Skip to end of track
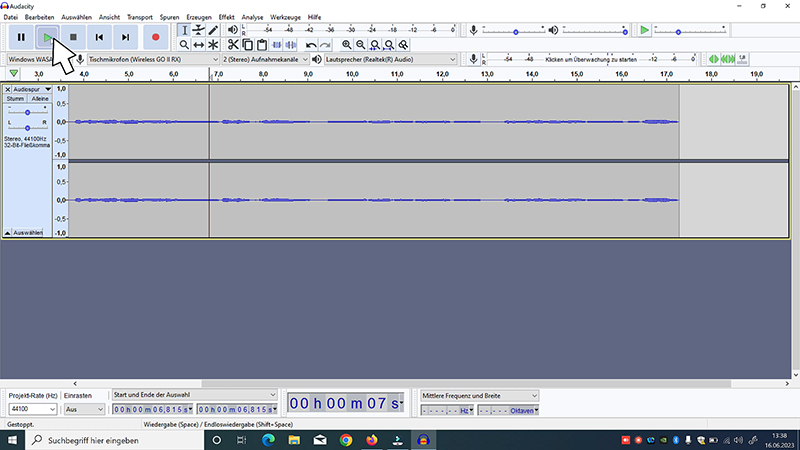The height and width of the screenshot is (450, 800). coord(125,37)
